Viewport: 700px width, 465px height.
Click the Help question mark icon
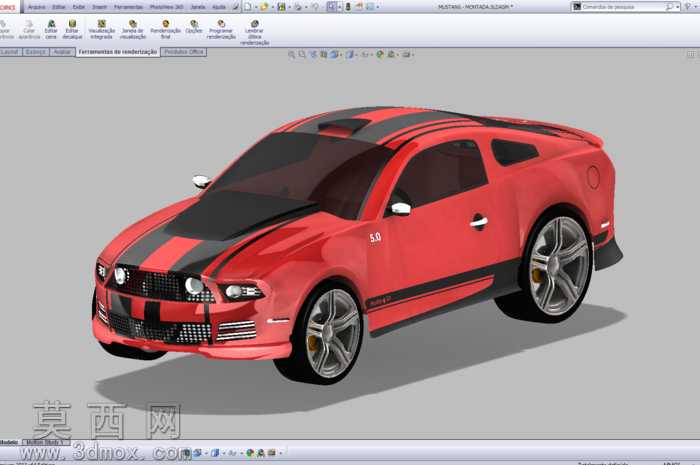[x=688, y=7]
